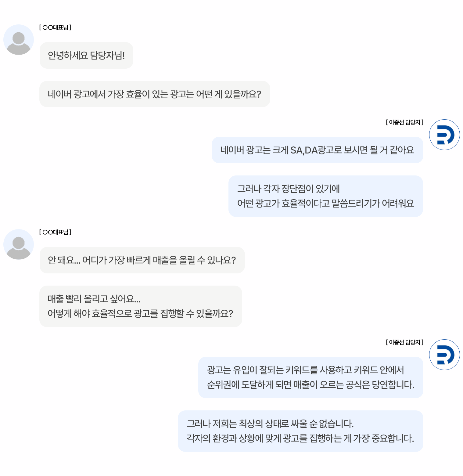Click the upper [이종선 담당자] name label
The height and width of the screenshot is (476, 463).
[404, 122]
